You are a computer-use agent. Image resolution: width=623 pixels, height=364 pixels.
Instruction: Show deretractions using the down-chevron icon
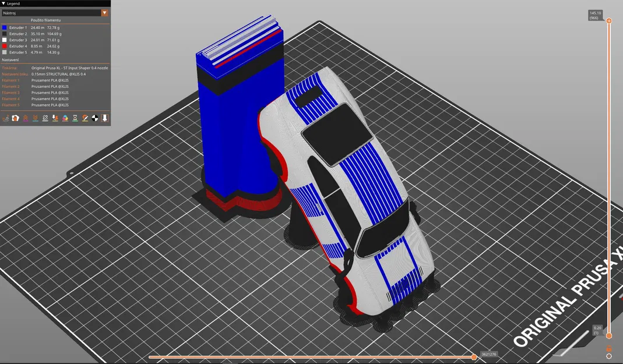(35, 118)
